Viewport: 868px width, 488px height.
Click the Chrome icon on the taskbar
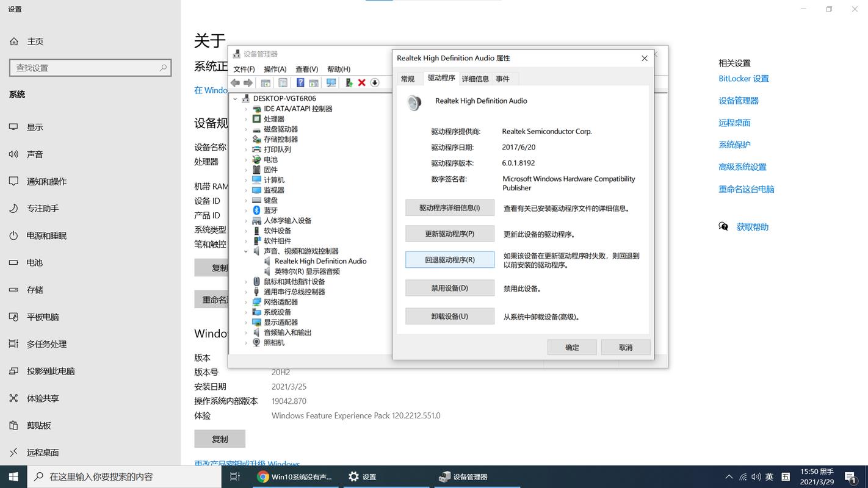(x=263, y=477)
